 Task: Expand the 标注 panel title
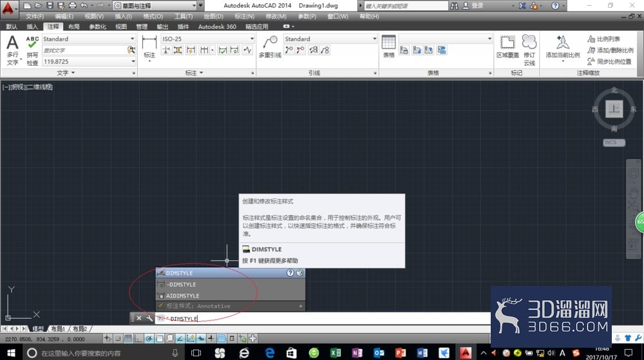click(194, 73)
